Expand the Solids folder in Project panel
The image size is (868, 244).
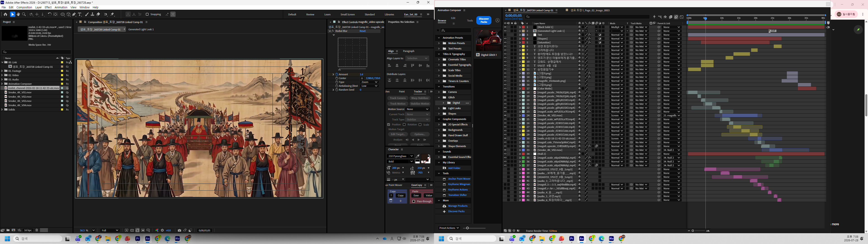[x=2, y=110]
